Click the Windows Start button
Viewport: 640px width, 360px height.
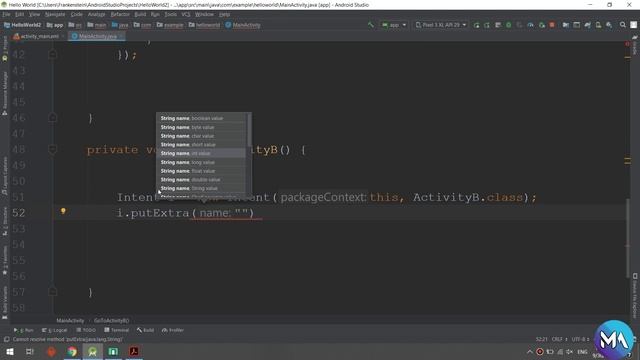point(10,351)
